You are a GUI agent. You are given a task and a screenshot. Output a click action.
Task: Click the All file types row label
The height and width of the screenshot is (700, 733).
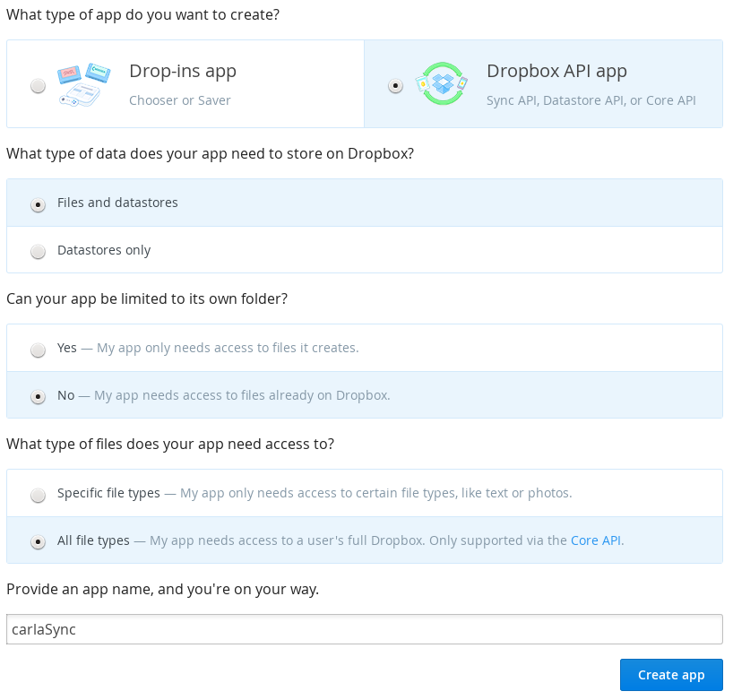[x=94, y=540]
